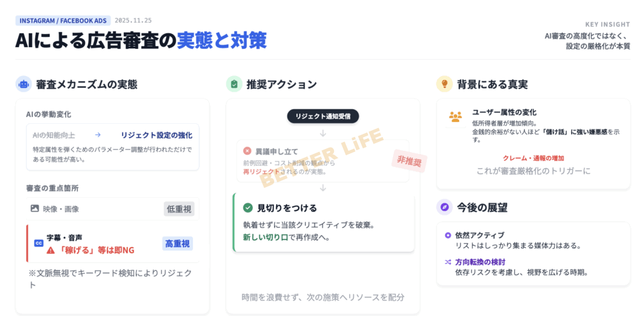Click the リジェクト通知受信 pill button
The image size is (644, 316).
pyautogui.click(x=323, y=116)
